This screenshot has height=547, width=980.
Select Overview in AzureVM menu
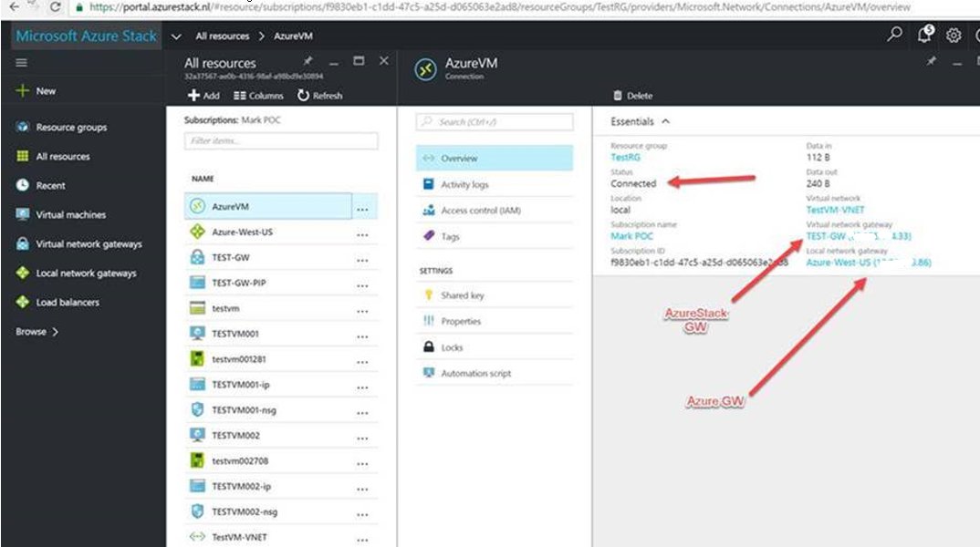pyautogui.click(x=495, y=158)
